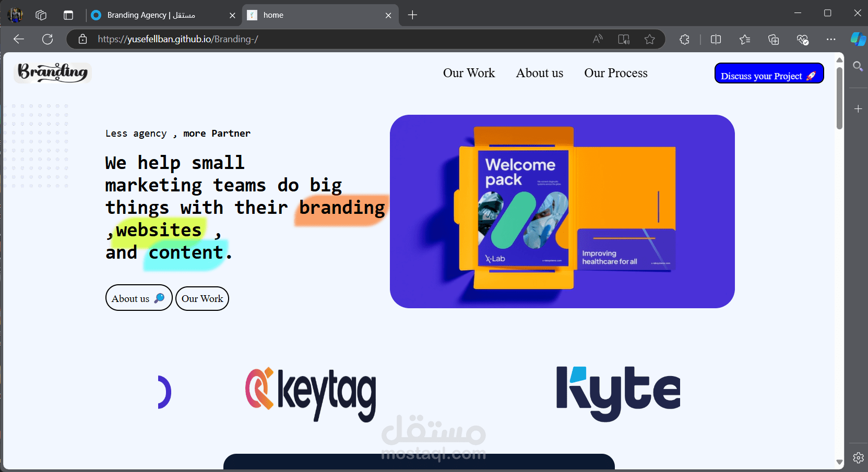Click the sidebar search icon

tap(858, 66)
